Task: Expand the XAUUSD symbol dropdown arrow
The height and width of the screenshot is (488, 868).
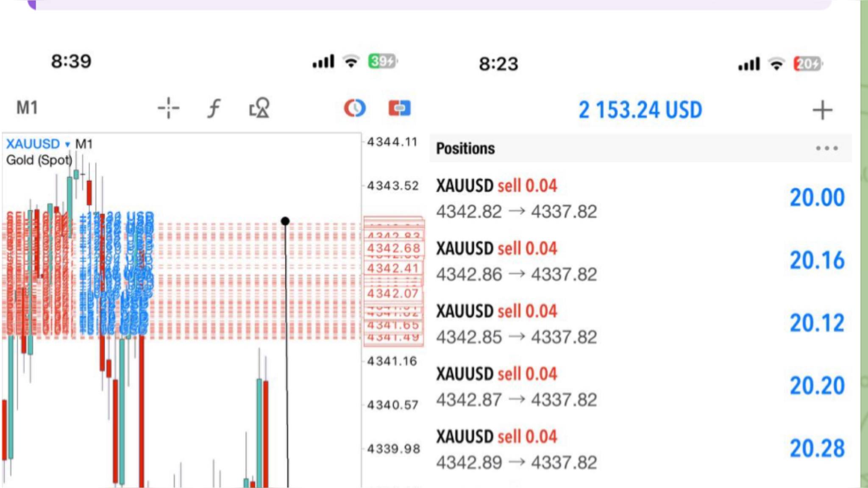Action: pyautogui.click(x=67, y=144)
